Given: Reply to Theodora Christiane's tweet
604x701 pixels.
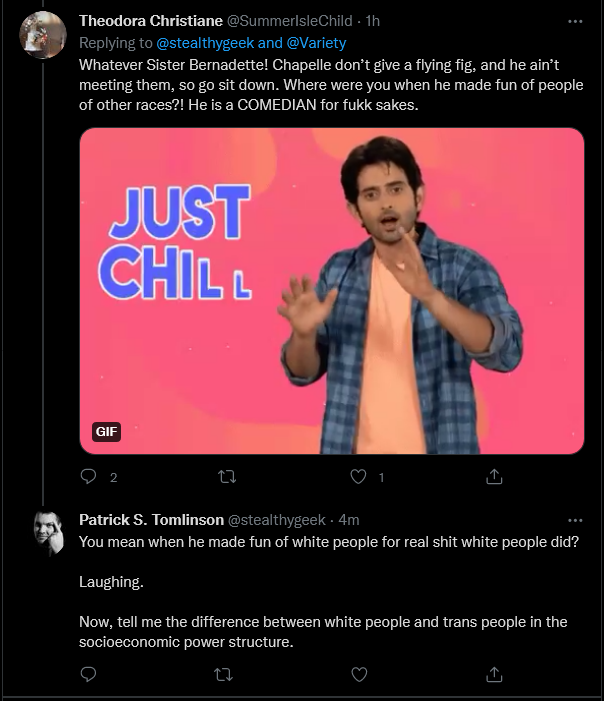Looking at the screenshot, I should click(x=89, y=477).
